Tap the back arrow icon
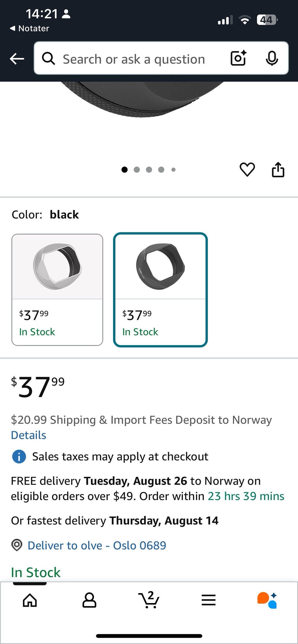 (17, 59)
